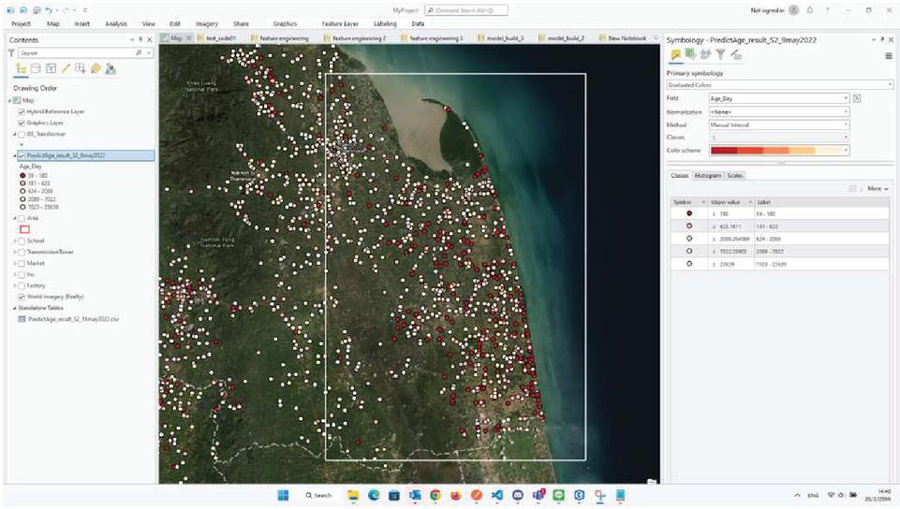
Task: Open Vary symbology by attribute icon
Action: pos(690,55)
